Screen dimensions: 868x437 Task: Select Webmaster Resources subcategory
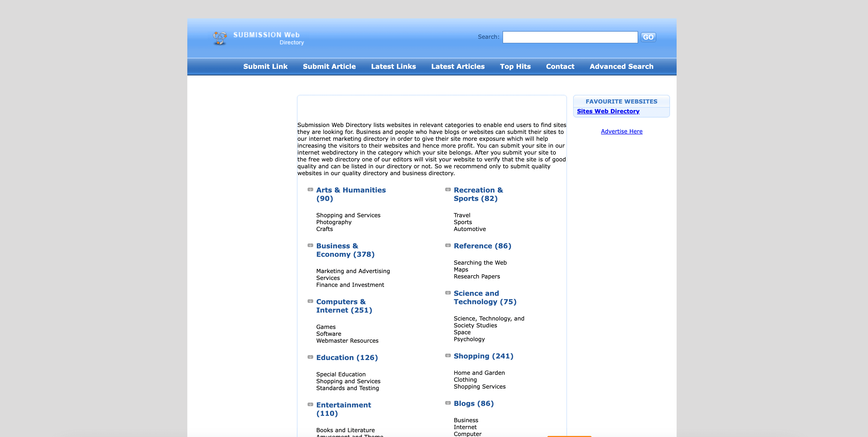(347, 341)
